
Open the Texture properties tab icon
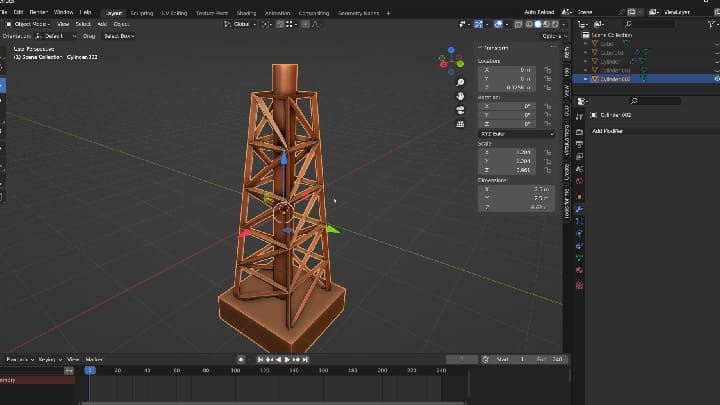tap(579, 286)
